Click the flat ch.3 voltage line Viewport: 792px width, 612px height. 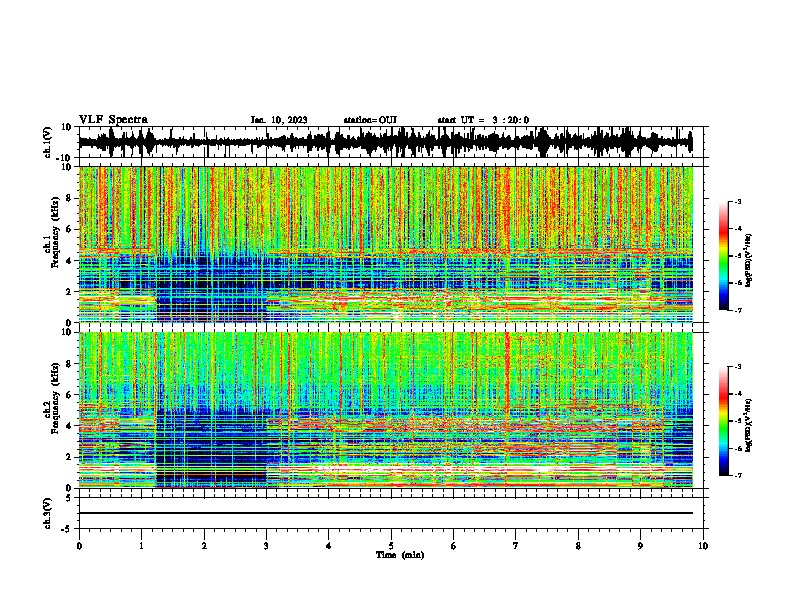pyautogui.click(x=386, y=513)
